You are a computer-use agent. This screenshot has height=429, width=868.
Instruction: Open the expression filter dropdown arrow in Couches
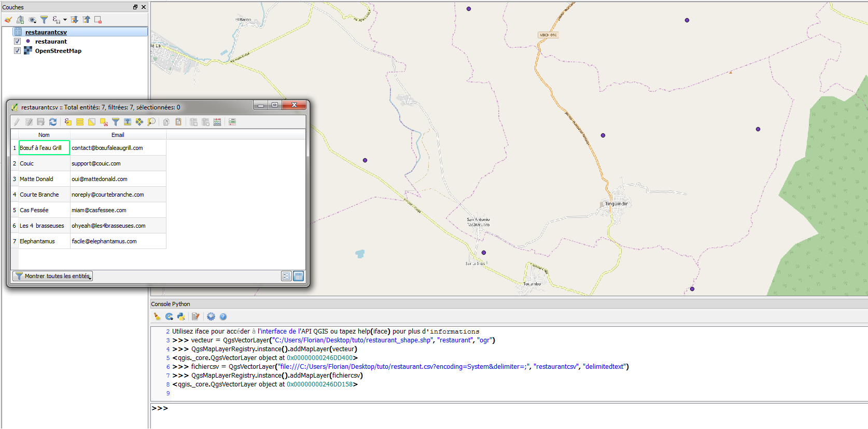(x=65, y=20)
